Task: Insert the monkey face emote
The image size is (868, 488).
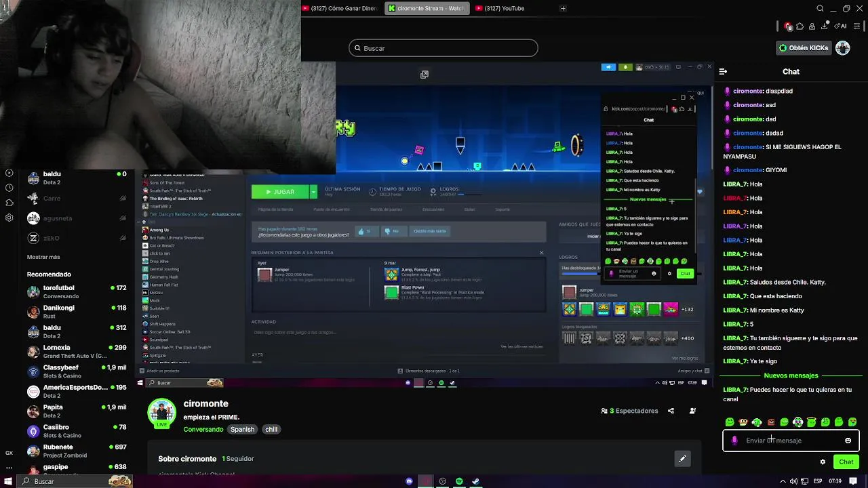Action: tap(743, 422)
